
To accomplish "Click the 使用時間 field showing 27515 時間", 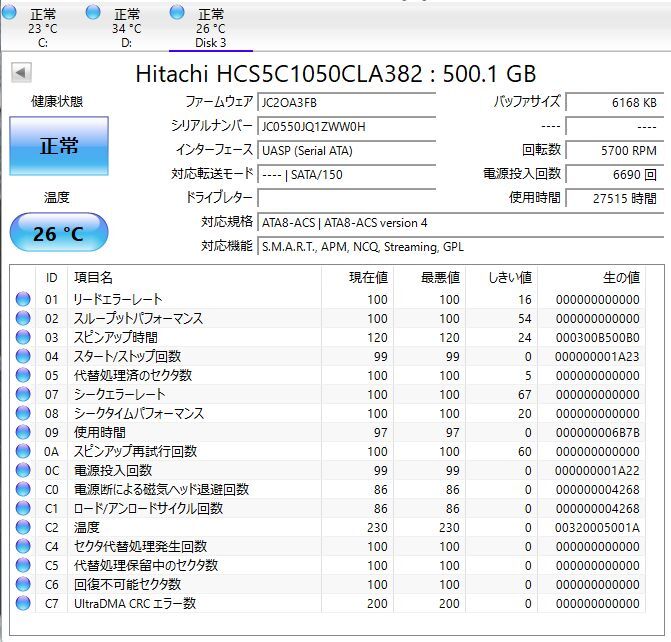I will click(612, 198).
